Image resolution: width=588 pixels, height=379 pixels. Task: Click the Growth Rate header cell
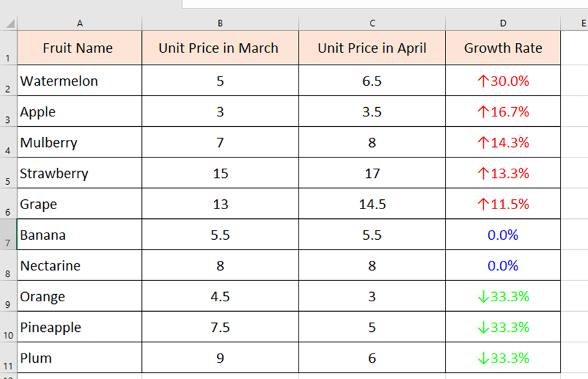(503, 48)
